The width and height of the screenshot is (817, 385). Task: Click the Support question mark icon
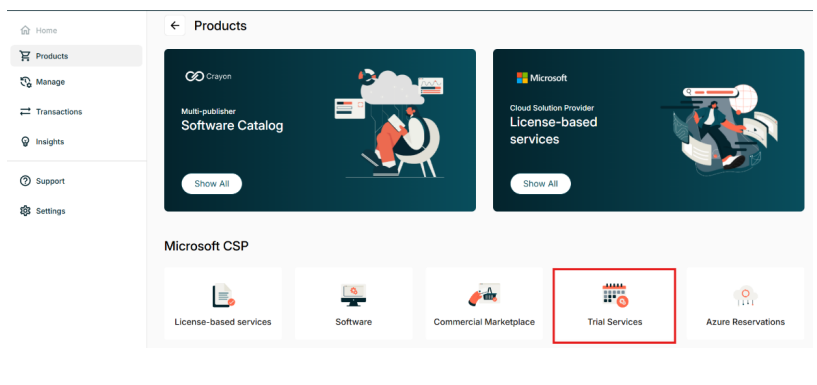(x=25, y=181)
